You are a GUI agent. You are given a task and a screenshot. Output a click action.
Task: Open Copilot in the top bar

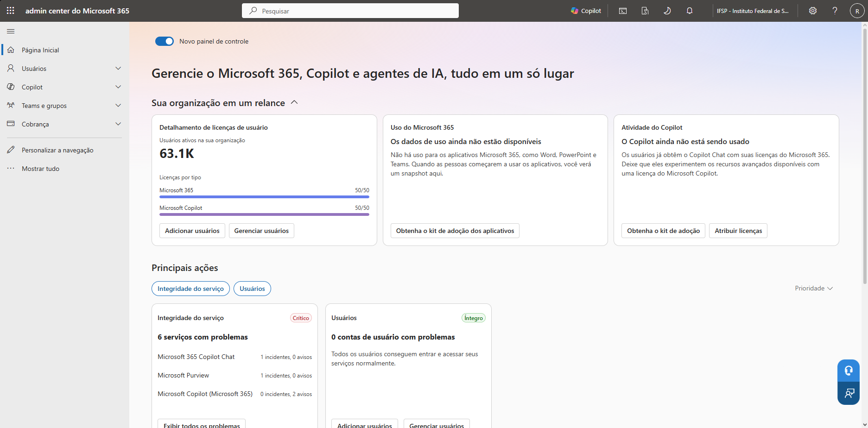586,11
